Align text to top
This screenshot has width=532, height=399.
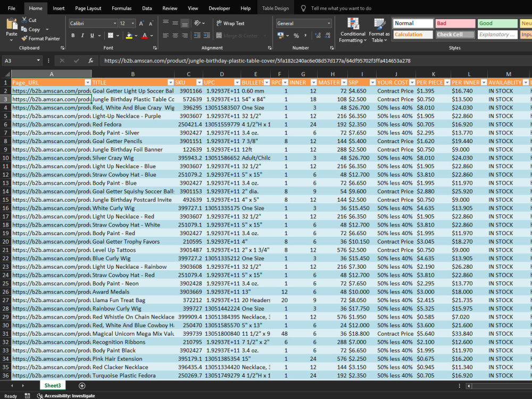(165, 23)
